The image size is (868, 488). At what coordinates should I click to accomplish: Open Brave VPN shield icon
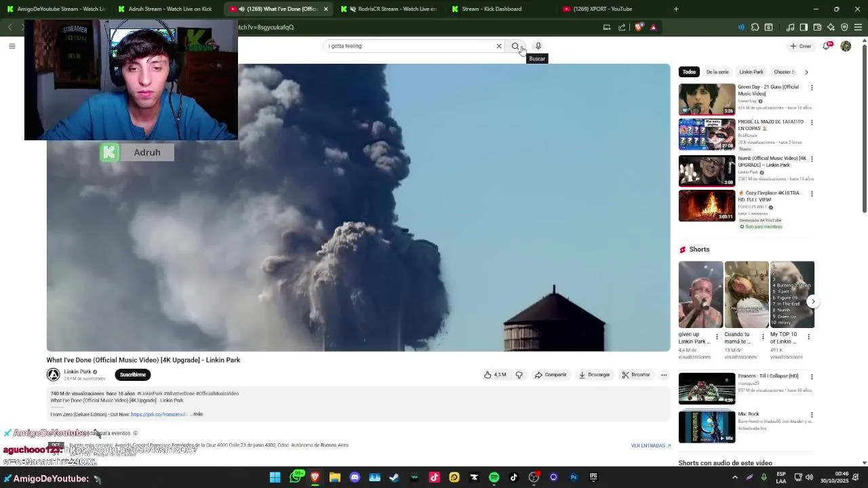click(x=844, y=27)
